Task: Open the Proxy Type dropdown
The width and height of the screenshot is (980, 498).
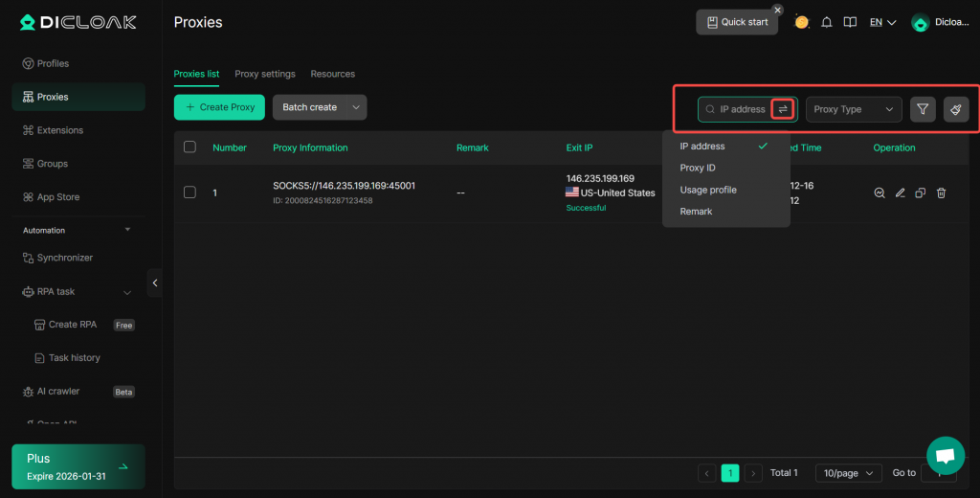Action: coord(854,109)
